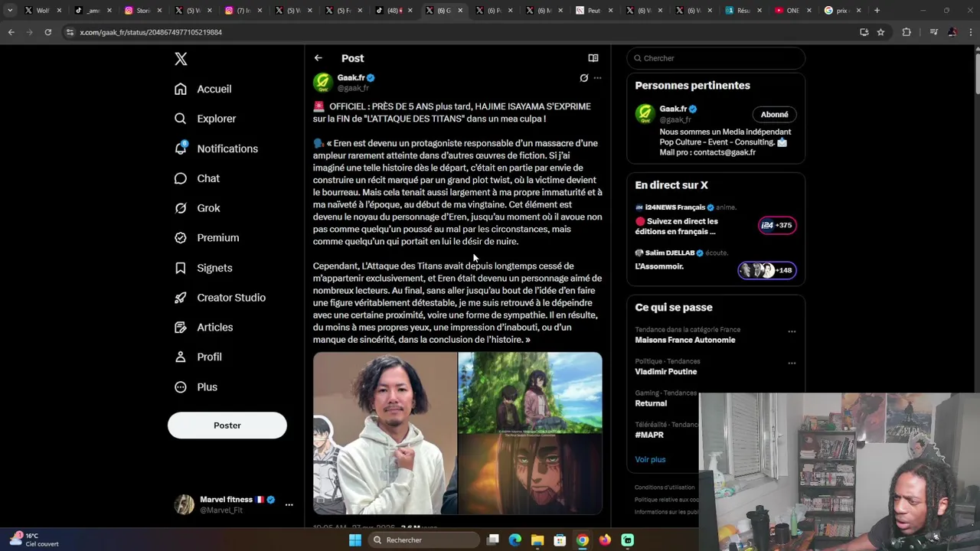Open more options for Vladimir Poutine trend
The image size is (980, 551).
point(792,363)
